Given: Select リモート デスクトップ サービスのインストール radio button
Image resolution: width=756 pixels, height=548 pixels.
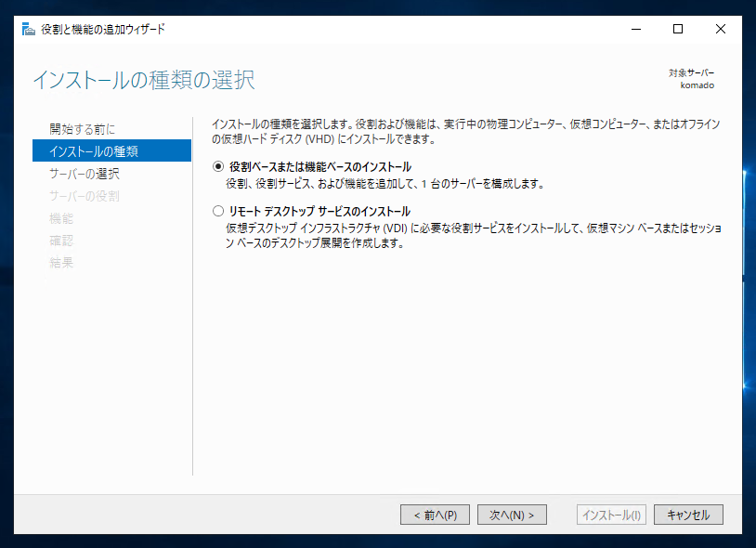Looking at the screenshot, I should [x=218, y=211].
